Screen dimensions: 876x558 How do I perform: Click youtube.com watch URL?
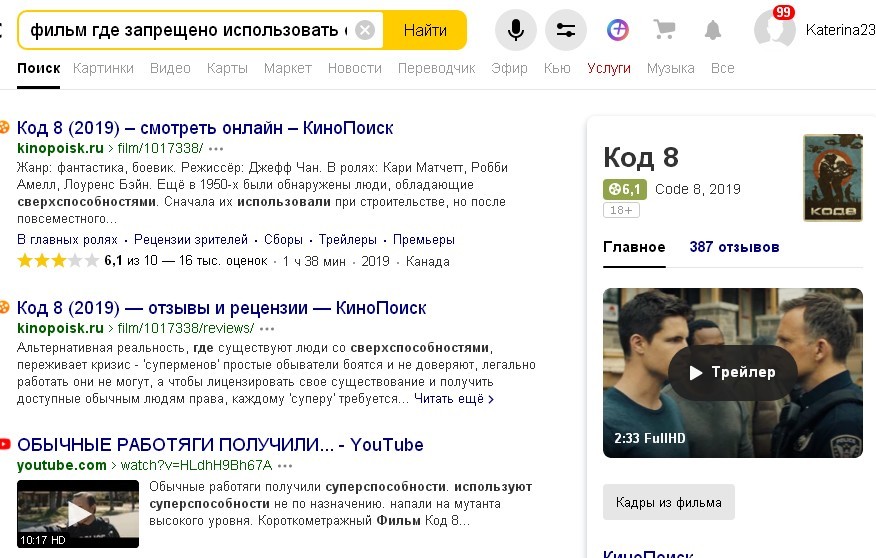(144, 465)
